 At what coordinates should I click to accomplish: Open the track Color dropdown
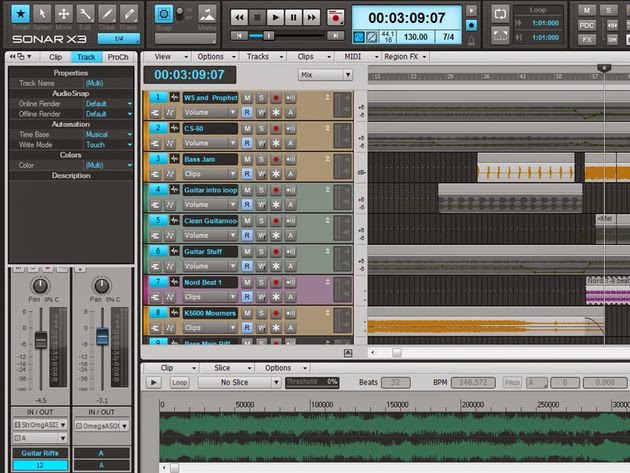(x=108, y=165)
